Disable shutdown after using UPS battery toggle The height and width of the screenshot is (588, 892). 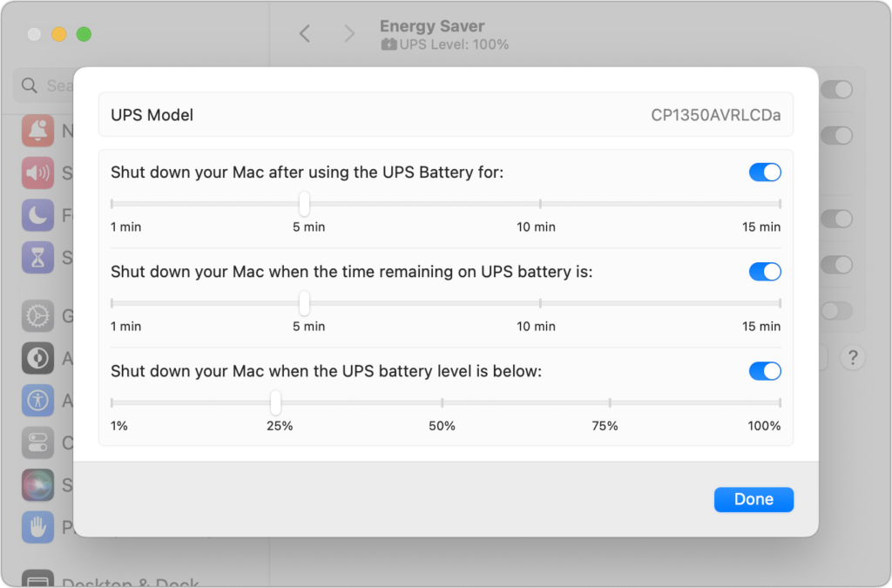click(x=765, y=172)
